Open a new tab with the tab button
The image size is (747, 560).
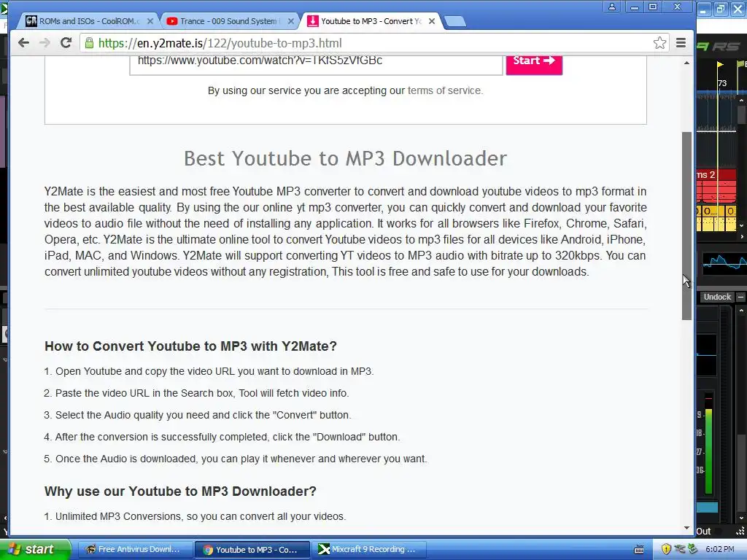click(x=455, y=21)
